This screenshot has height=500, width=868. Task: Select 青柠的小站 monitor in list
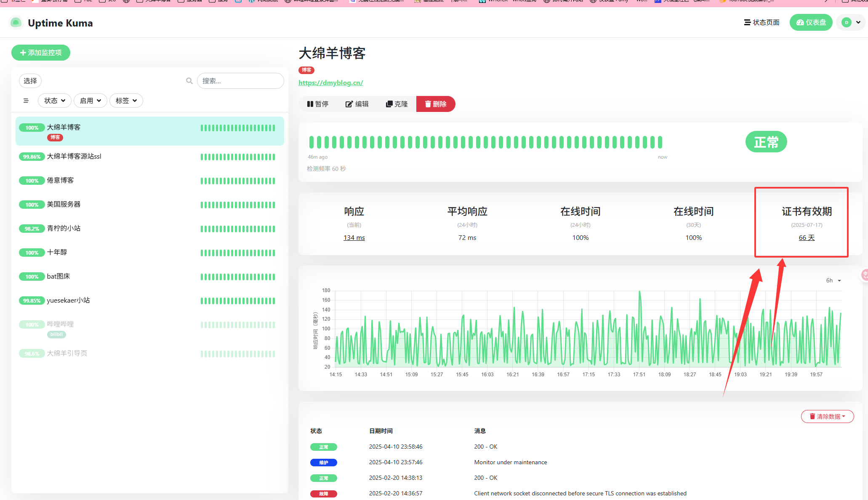pyautogui.click(x=64, y=228)
